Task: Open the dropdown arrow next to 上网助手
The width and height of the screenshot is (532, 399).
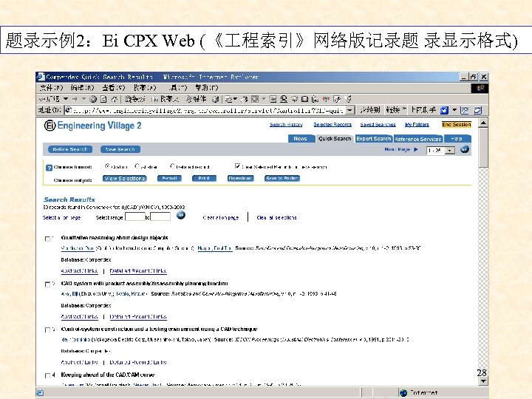Action: coord(454,110)
